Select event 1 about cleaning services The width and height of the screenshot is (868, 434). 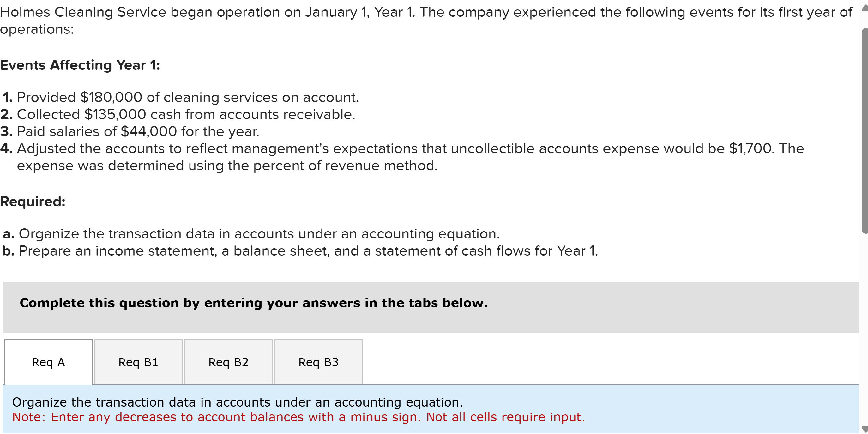click(x=180, y=97)
